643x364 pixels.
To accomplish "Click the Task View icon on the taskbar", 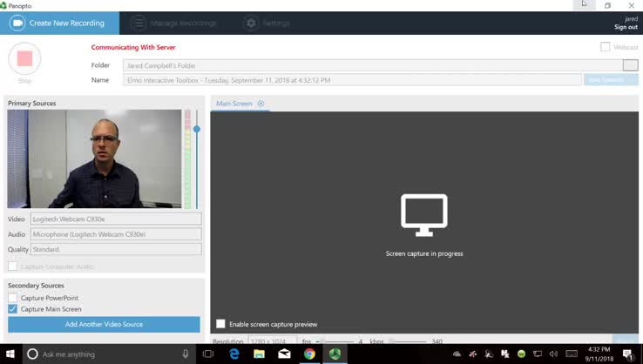I will click(x=208, y=354).
